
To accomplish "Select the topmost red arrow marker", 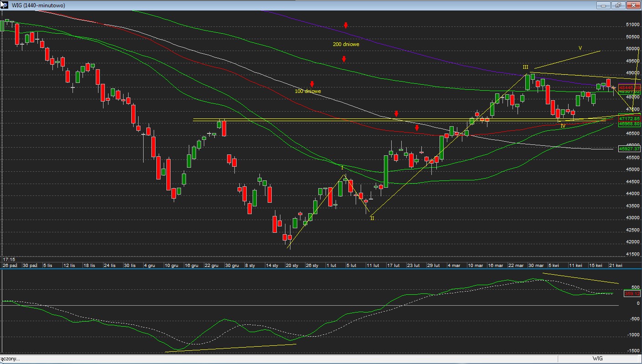I will click(346, 26).
